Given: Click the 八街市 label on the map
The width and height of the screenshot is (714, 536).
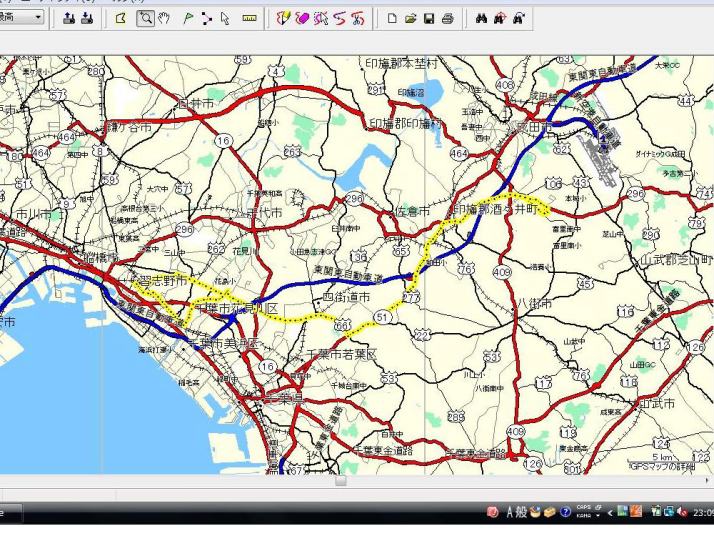Looking at the screenshot, I should tap(535, 304).
